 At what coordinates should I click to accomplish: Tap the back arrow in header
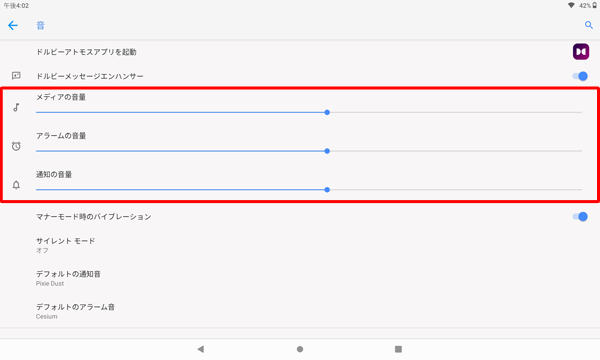click(x=13, y=26)
